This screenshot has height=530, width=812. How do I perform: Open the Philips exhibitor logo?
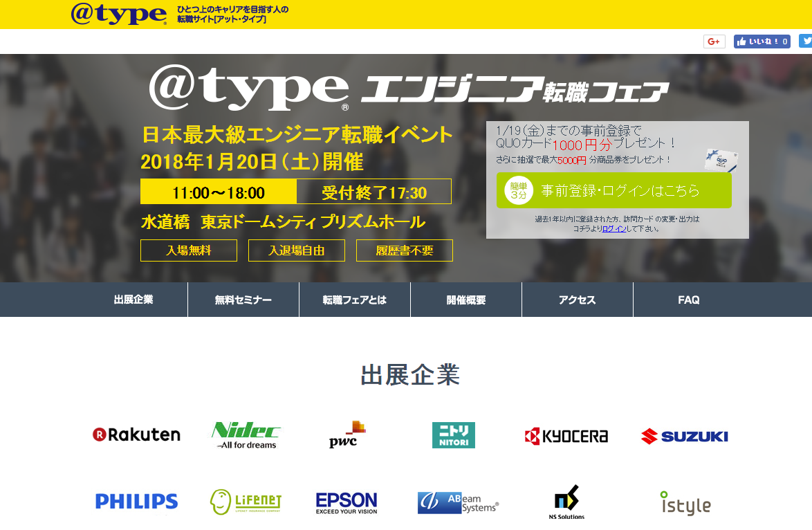(137, 501)
